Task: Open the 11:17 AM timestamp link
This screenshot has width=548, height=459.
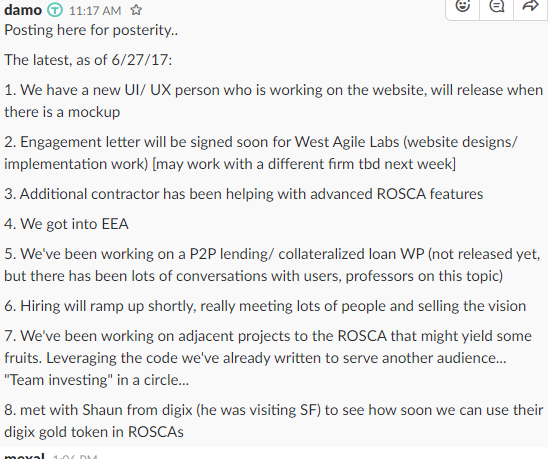Action: click(x=95, y=10)
